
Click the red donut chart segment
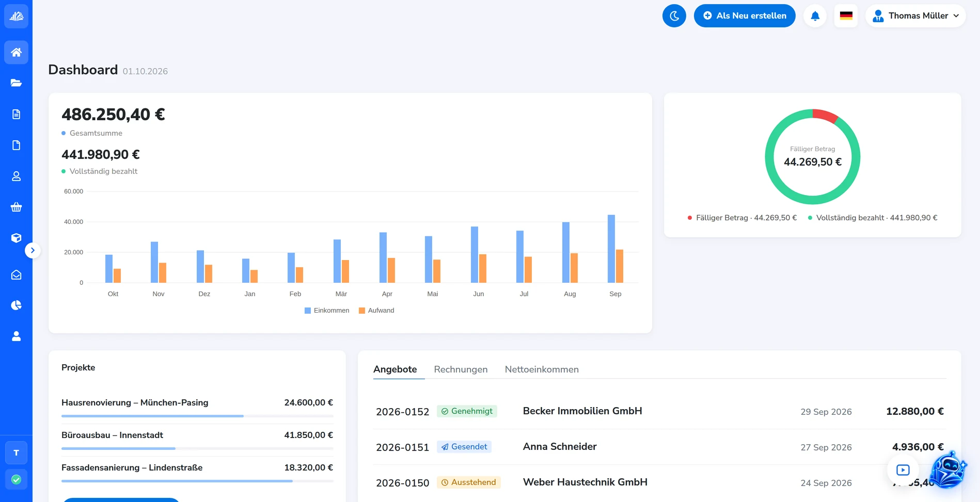pos(825,116)
